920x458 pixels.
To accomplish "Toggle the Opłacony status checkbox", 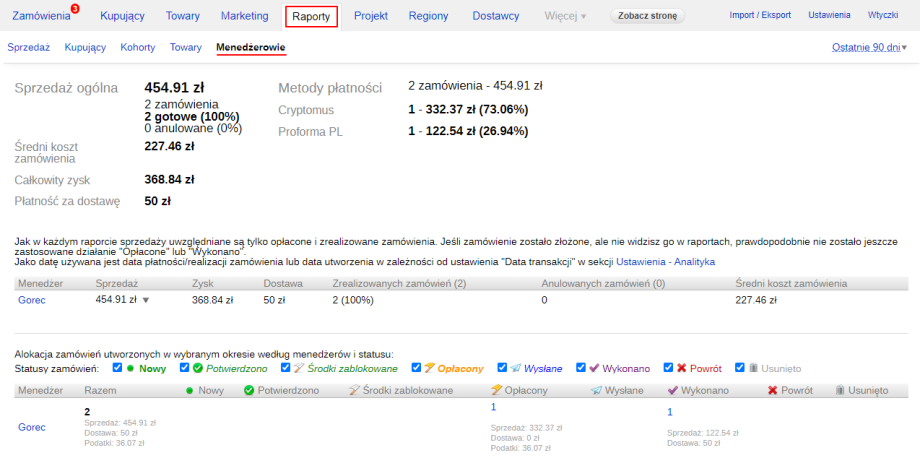I will pos(415,367).
